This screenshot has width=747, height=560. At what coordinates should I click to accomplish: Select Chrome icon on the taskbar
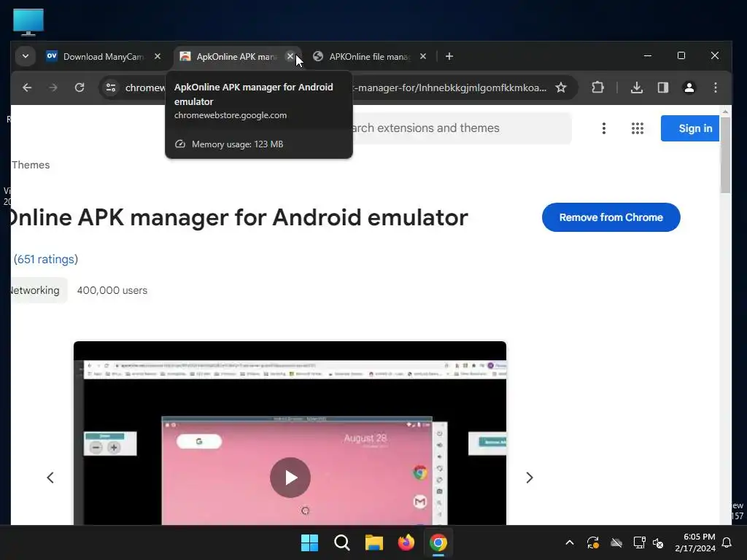(438, 542)
